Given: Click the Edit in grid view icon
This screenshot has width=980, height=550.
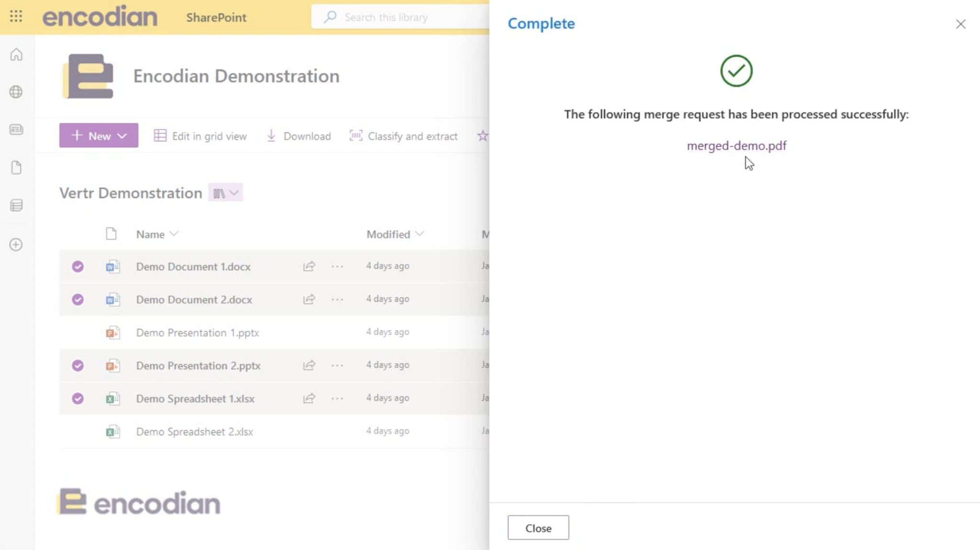Looking at the screenshot, I should (160, 136).
